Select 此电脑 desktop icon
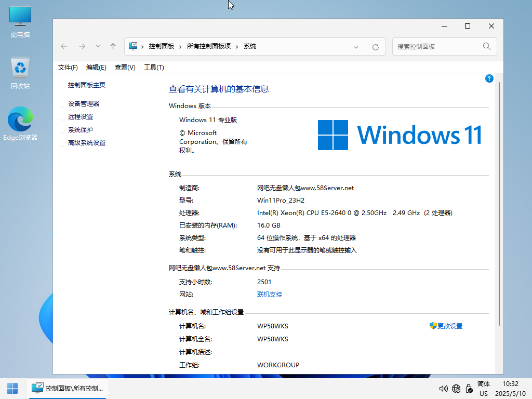 pyautogui.click(x=20, y=22)
